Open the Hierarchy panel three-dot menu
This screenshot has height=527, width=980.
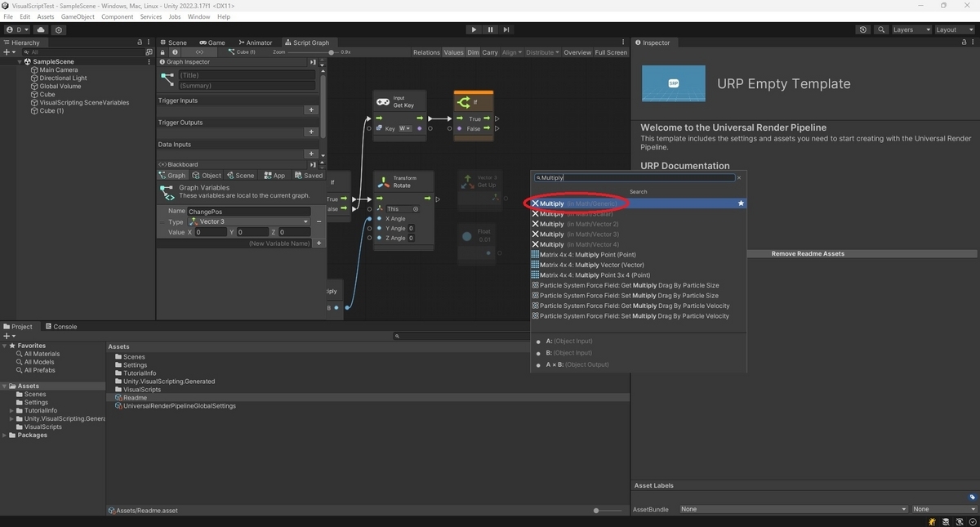(x=149, y=42)
